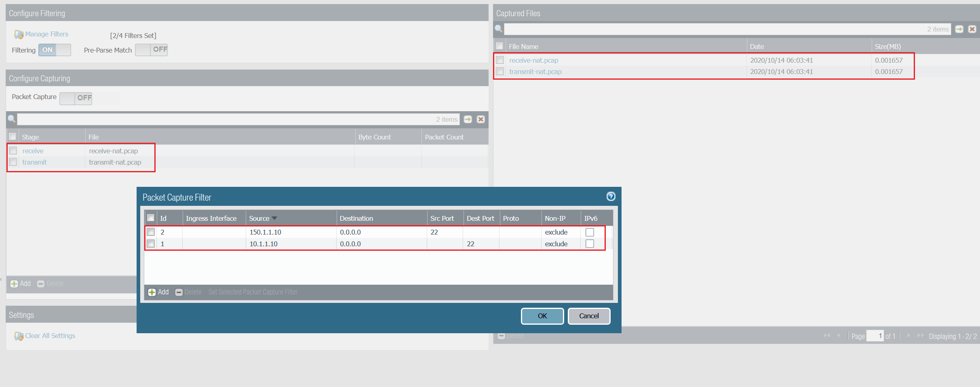980x387 pixels.
Task: Enable IPv6 for filter 10.1.1.10 row
Action: [x=590, y=243]
